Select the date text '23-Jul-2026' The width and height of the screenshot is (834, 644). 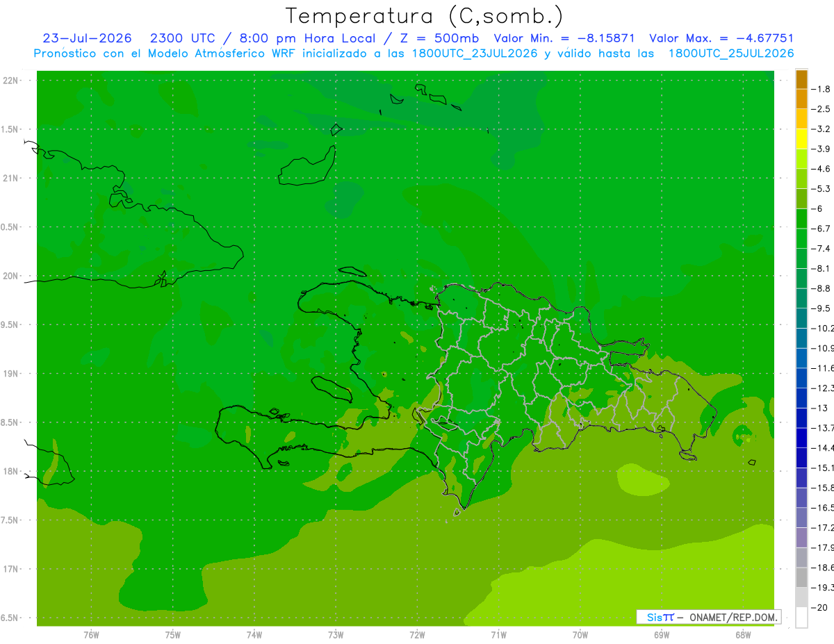click(88, 39)
